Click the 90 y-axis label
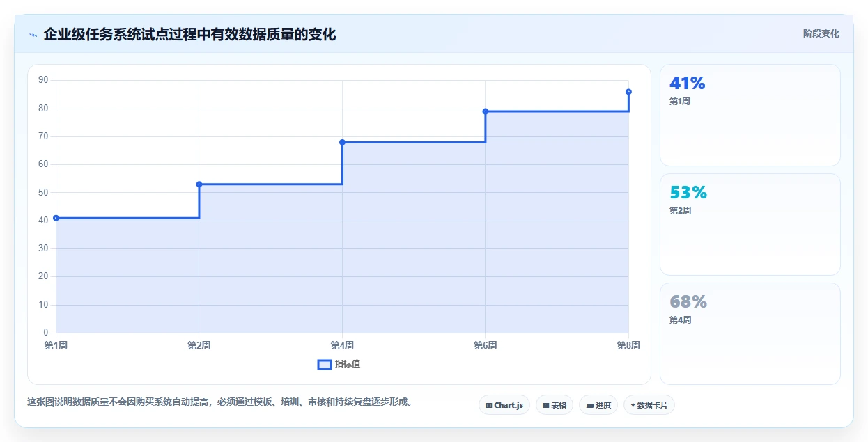The width and height of the screenshot is (868, 442). (43, 80)
